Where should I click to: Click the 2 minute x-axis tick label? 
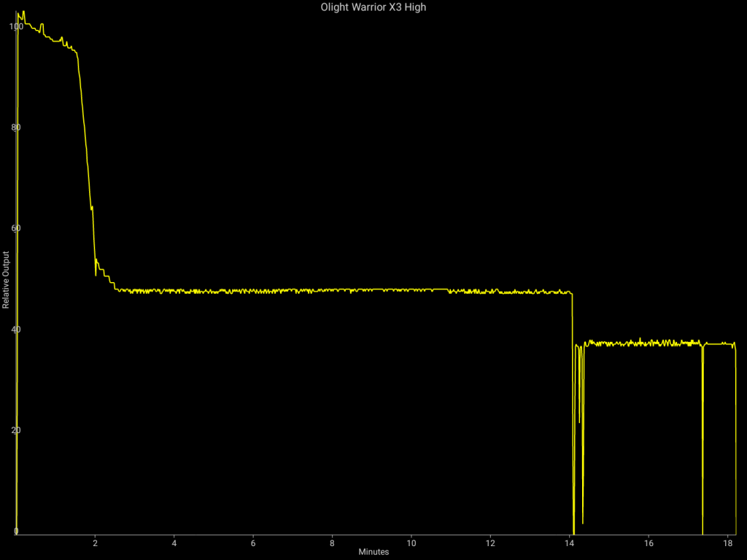coord(96,542)
